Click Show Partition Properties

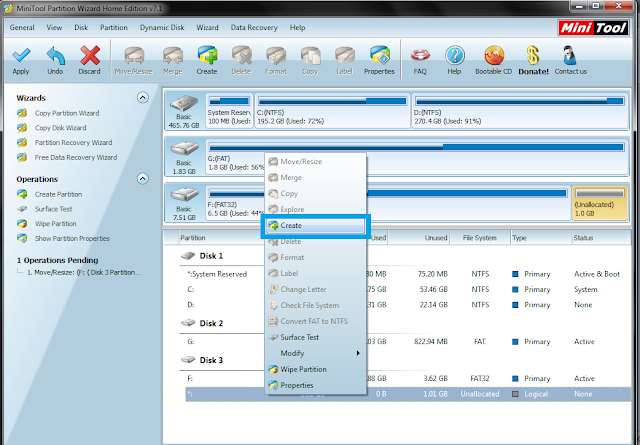pos(72,238)
